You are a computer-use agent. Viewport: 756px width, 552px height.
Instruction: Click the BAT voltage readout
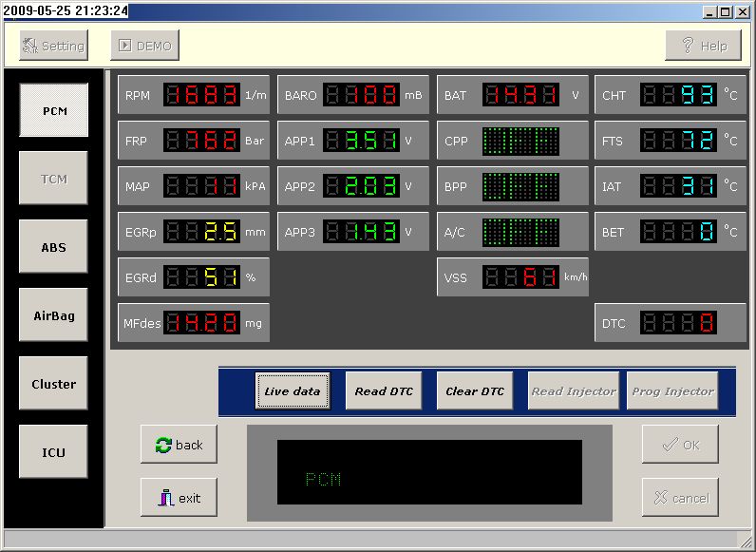point(520,95)
